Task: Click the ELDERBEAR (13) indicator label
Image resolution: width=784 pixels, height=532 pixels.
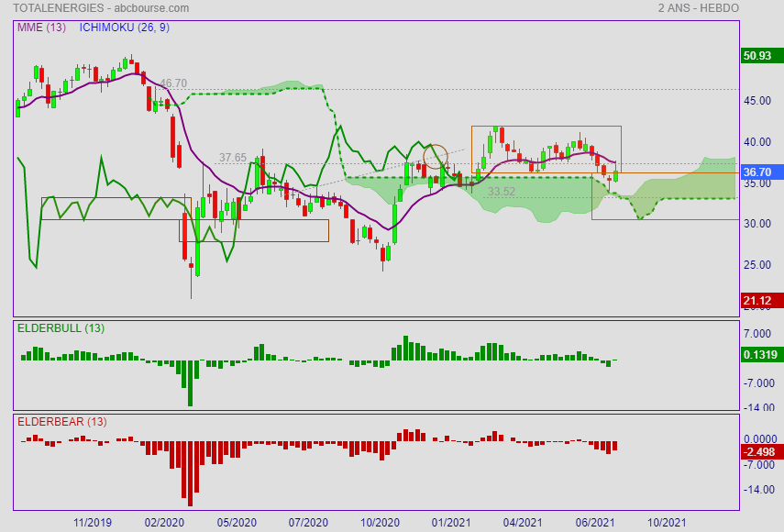Action: coord(62,422)
